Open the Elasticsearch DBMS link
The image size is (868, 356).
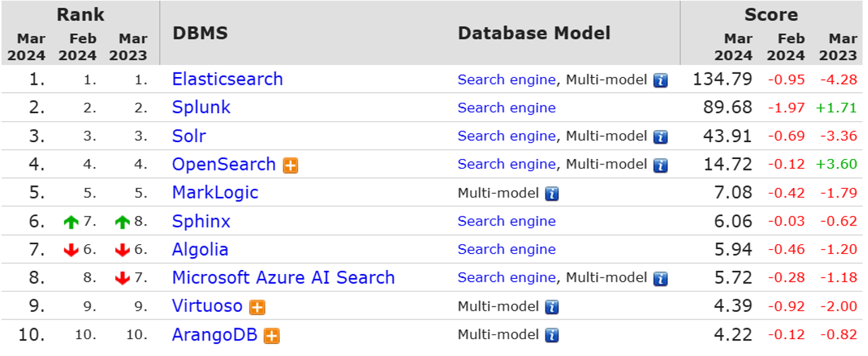pyautogui.click(x=228, y=79)
